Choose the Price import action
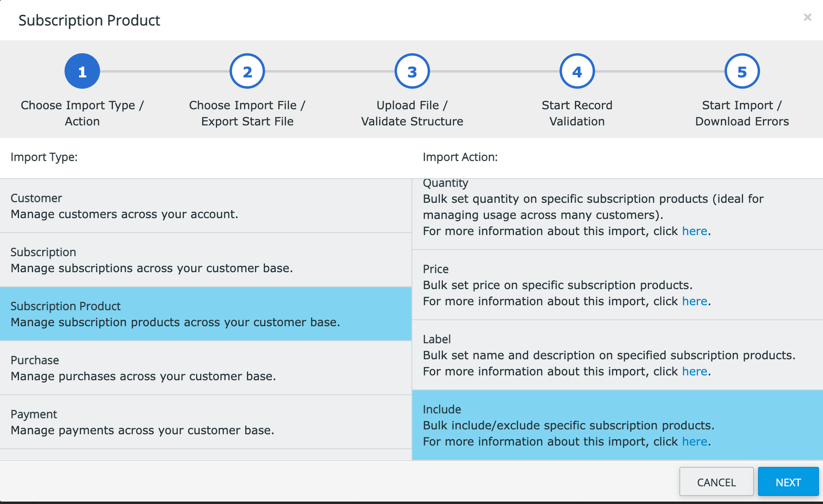 618,285
